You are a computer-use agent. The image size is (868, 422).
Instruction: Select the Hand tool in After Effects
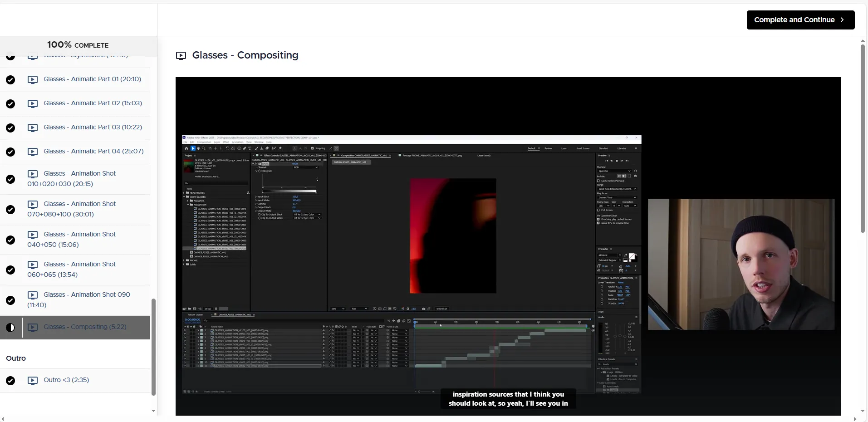click(x=198, y=148)
